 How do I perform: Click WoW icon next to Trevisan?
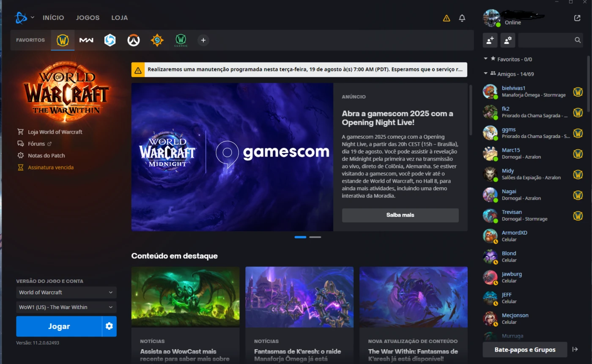[x=578, y=216]
